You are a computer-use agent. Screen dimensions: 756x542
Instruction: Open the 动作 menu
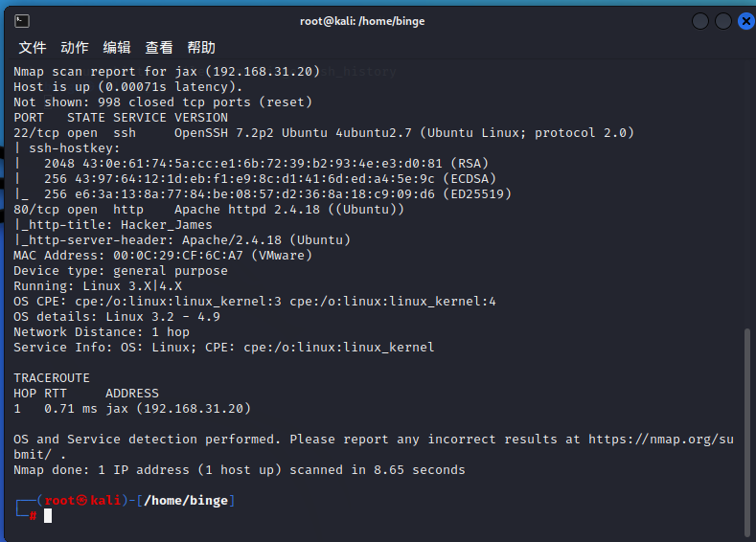pos(75,47)
